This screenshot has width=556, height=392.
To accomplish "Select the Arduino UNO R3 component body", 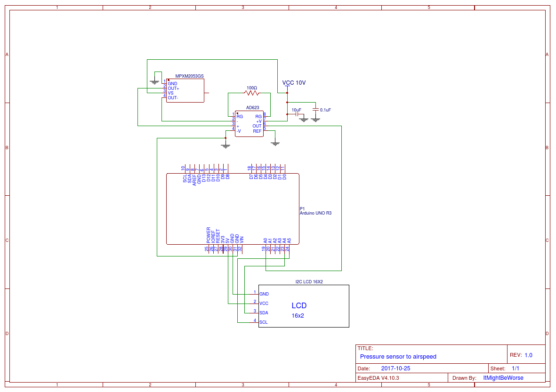I will click(233, 209).
